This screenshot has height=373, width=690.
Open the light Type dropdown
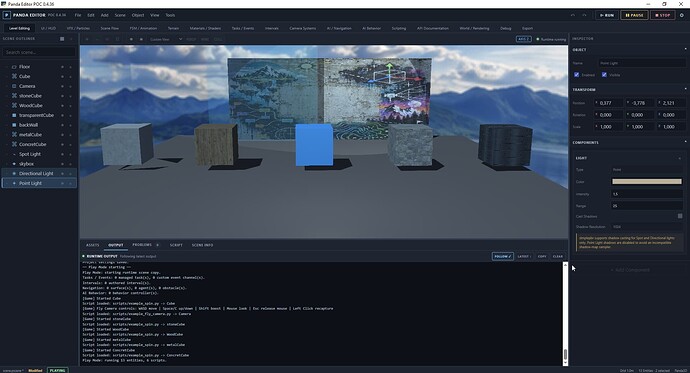click(647, 169)
